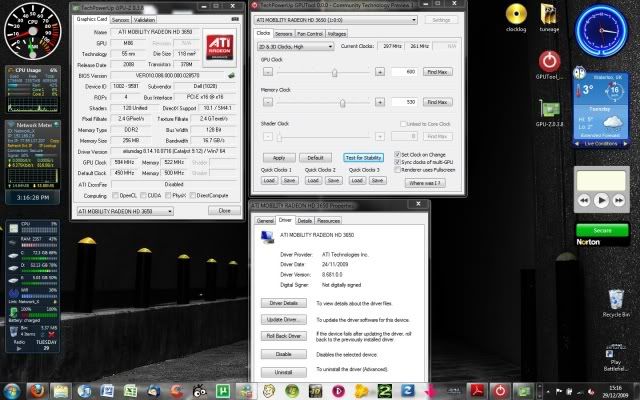Viewport: 640px width, 400px height.
Task: Open the GPUTool device dropdown at top
Action: [x=336, y=20]
